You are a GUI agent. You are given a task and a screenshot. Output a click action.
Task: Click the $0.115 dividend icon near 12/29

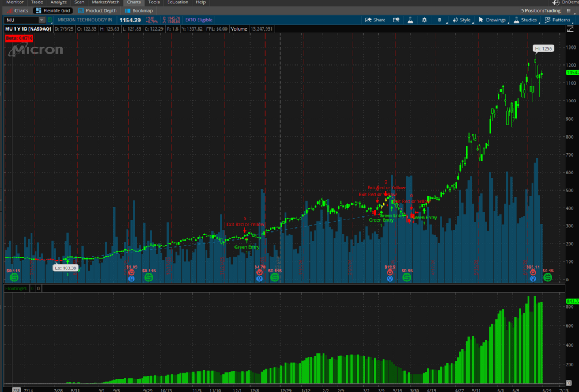click(x=274, y=277)
